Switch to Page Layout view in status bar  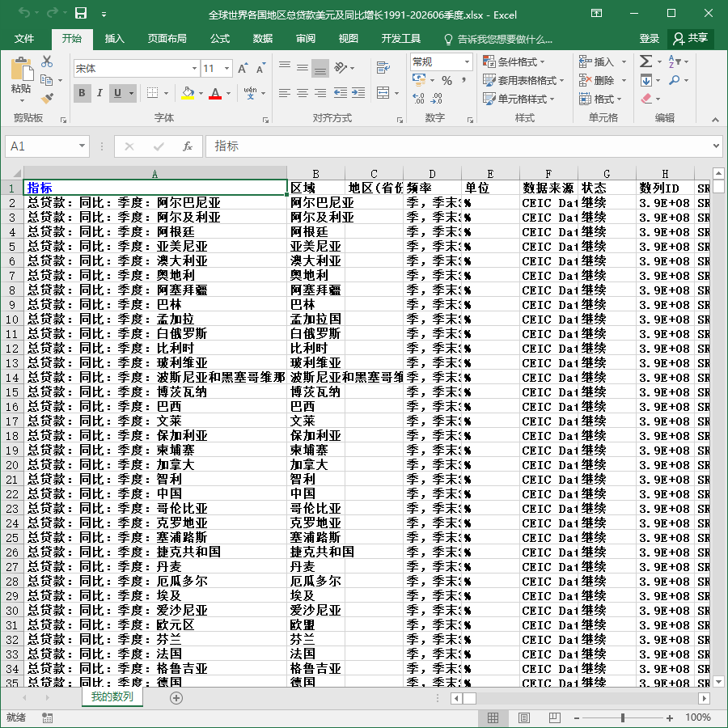pyautogui.click(x=523, y=717)
